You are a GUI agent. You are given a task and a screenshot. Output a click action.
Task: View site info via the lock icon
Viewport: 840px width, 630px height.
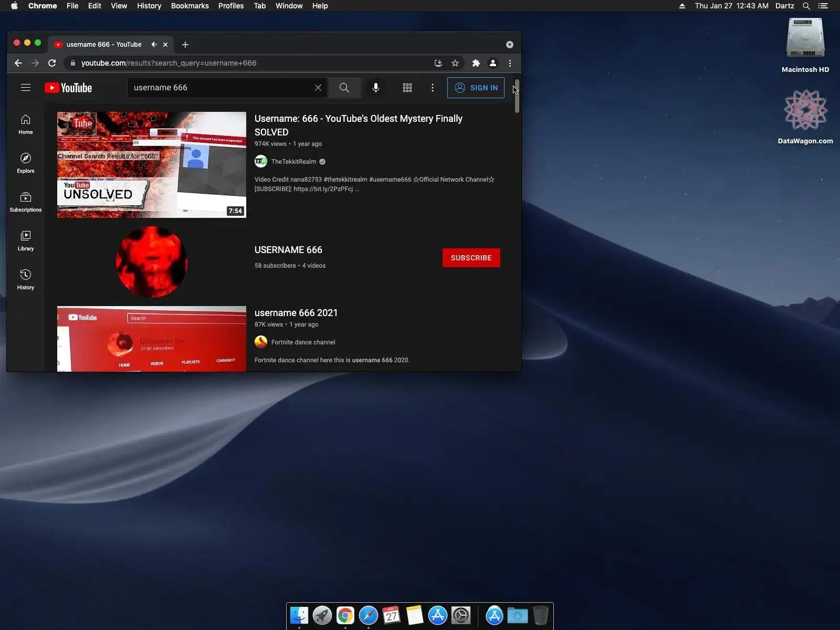(x=73, y=63)
